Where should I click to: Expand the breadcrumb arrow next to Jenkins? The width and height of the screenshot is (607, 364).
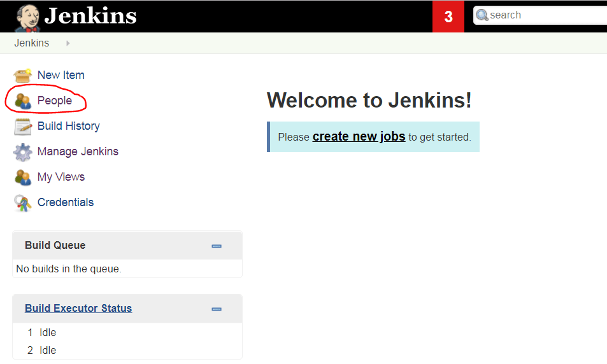pyautogui.click(x=68, y=43)
